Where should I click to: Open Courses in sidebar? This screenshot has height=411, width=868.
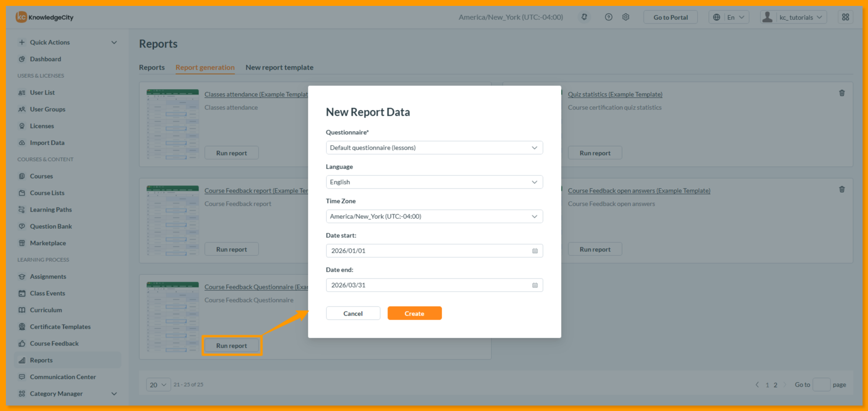[41, 176]
